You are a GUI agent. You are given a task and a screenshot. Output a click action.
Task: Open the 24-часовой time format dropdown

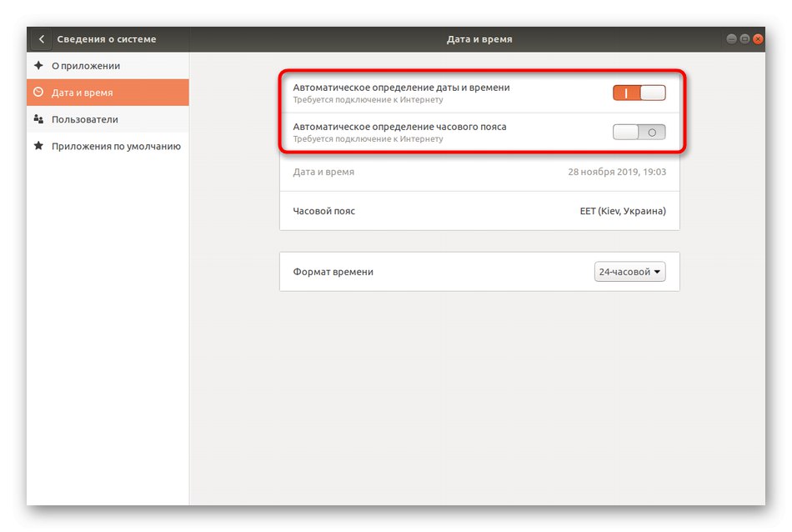[x=630, y=272]
